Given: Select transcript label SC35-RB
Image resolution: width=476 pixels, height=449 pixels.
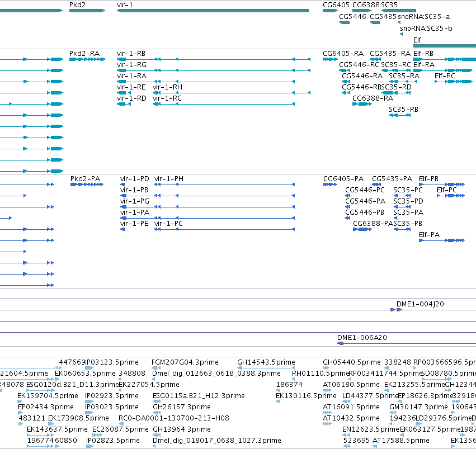Looking at the screenshot, I should coord(403,110).
